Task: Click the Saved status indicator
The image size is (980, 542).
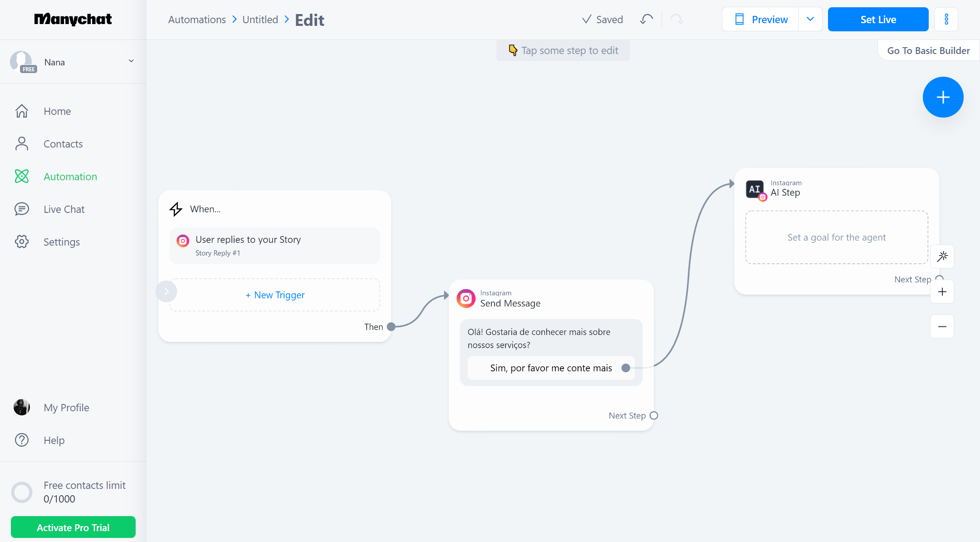Action: pyautogui.click(x=602, y=20)
